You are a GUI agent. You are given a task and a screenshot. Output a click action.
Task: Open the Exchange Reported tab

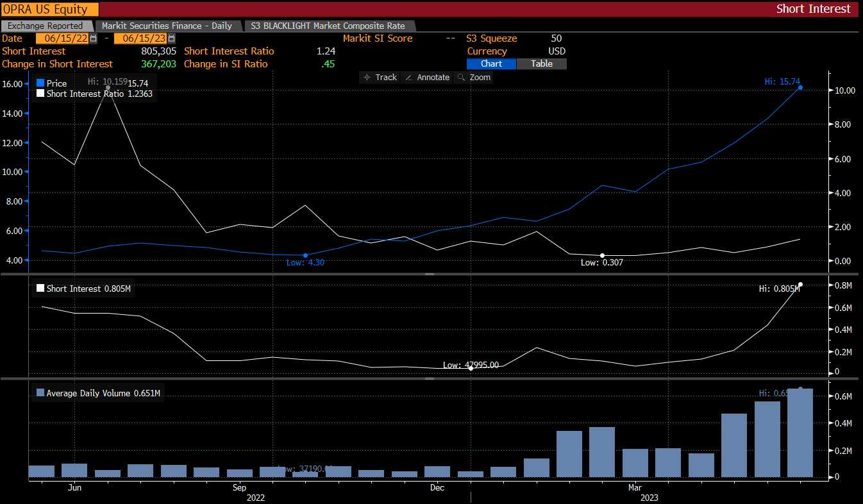(x=46, y=26)
